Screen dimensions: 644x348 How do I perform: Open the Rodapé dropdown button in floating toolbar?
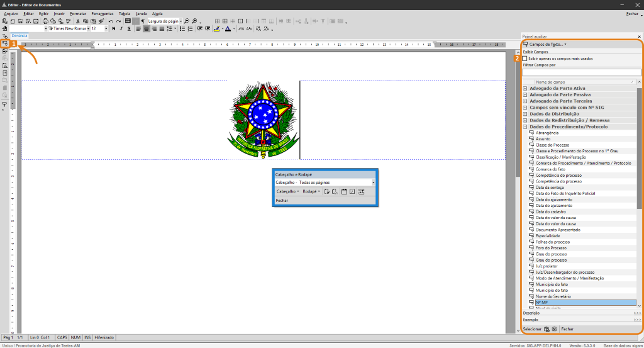point(311,191)
